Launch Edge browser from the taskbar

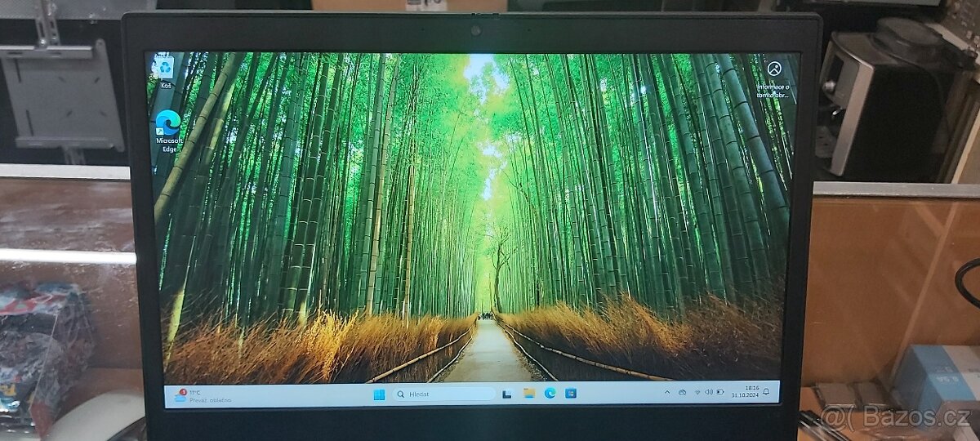[x=550, y=393]
